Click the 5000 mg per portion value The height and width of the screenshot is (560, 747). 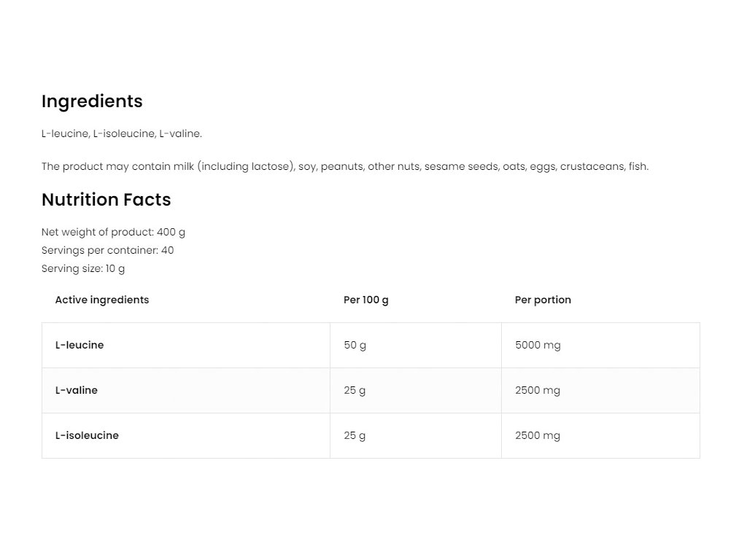538,345
